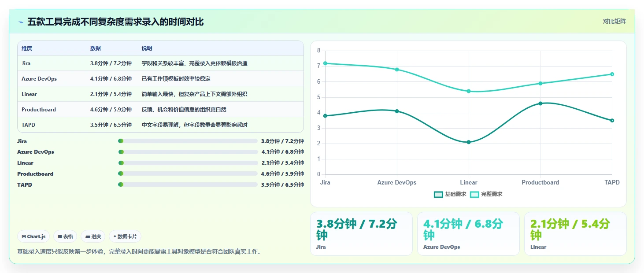Click the description '反馈、机会和价值信息的组织更自然'
Image resolution: width=644 pixels, height=273 pixels.
tap(184, 110)
